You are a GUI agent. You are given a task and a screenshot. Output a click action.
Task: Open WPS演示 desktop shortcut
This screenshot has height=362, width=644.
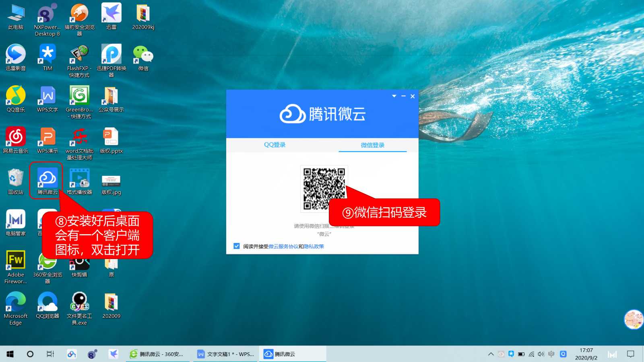(47, 140)
